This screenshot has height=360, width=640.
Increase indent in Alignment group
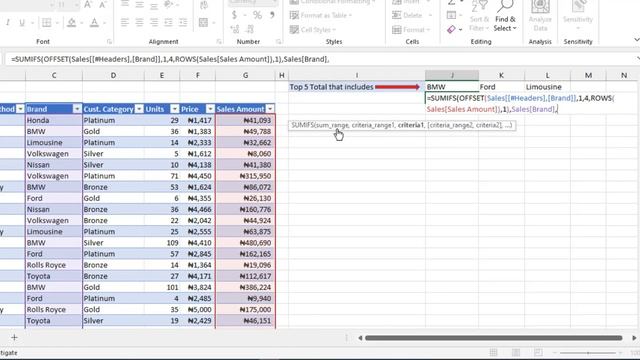click(x=183, y=22)
